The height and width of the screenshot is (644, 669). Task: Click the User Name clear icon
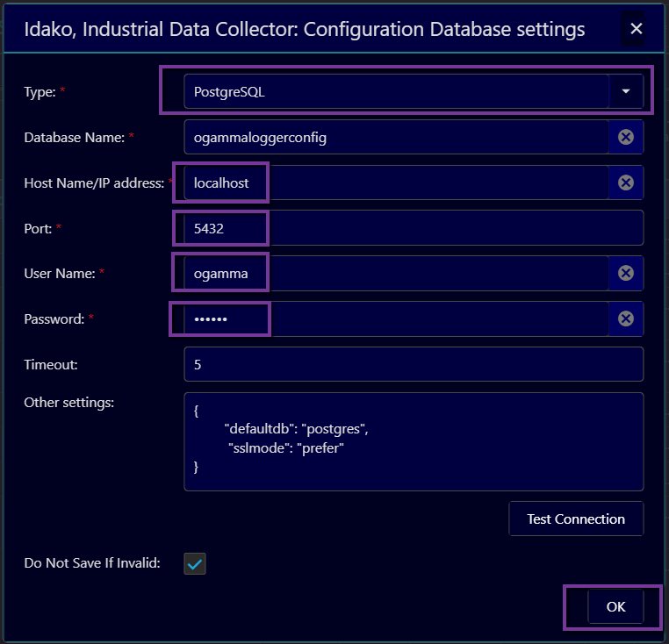pyautogui.click(x=625, y=273)
